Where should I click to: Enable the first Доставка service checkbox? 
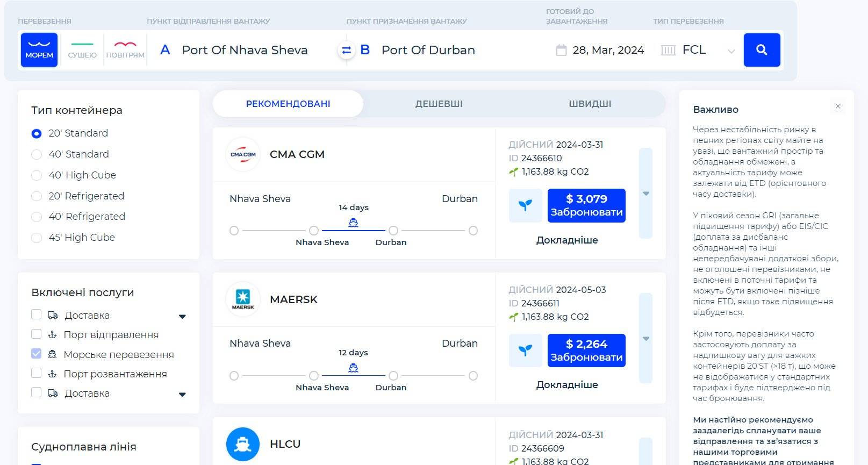(36, 314)
